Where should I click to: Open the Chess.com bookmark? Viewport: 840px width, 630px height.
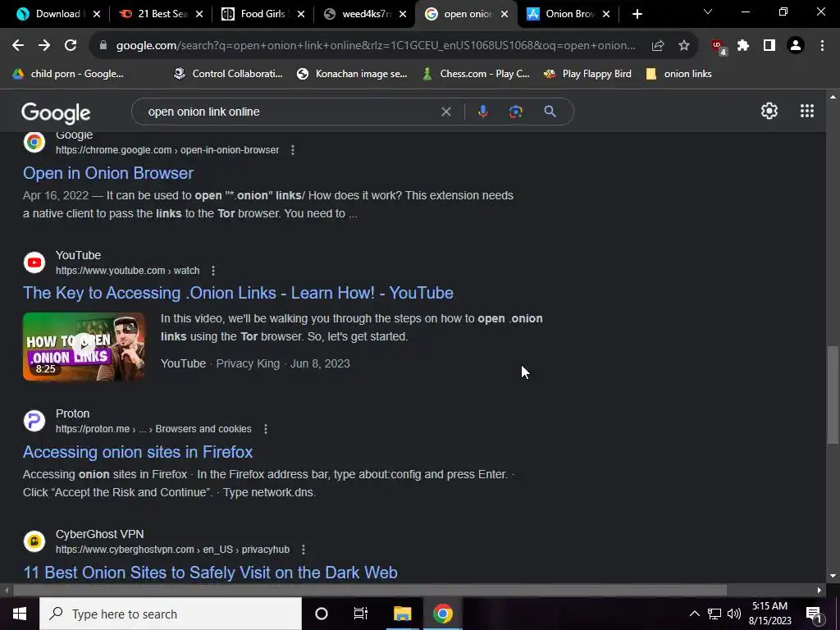[477, 74]
